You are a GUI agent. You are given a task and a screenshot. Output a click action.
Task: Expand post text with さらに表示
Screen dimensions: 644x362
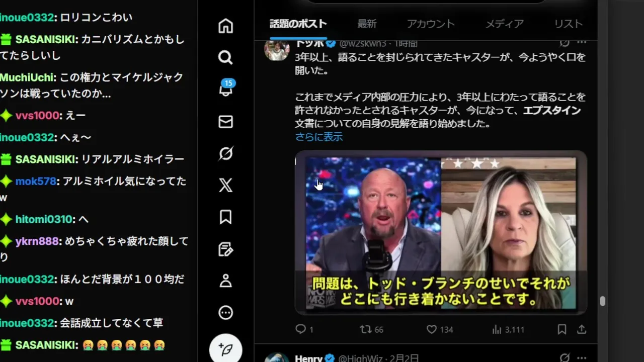click(x=319, y=137)
